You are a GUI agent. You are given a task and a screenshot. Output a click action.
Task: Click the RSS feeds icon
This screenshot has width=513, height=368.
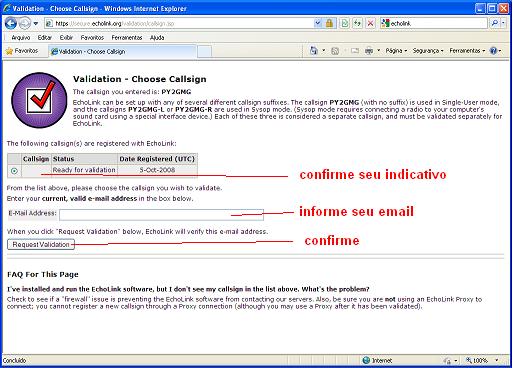(335, 51)
